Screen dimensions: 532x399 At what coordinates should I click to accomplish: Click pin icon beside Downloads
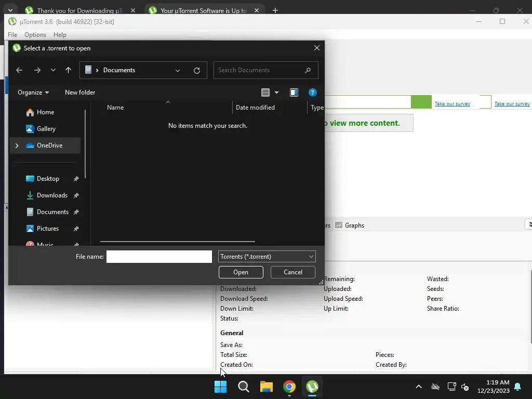click(76, 195)
